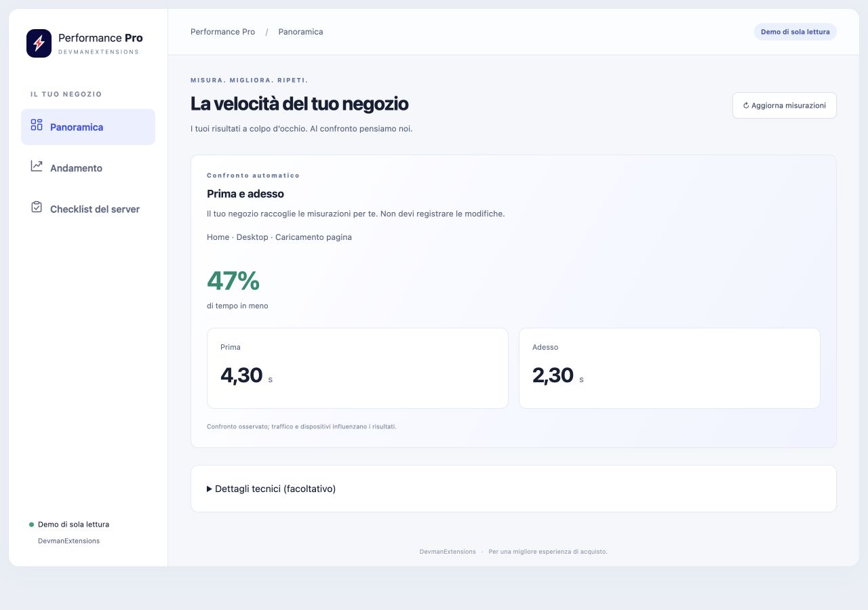This screenshot has height=610, width=868.
Task: Click the Andamento trend chart icon
Action: click(x=37, y=166)
